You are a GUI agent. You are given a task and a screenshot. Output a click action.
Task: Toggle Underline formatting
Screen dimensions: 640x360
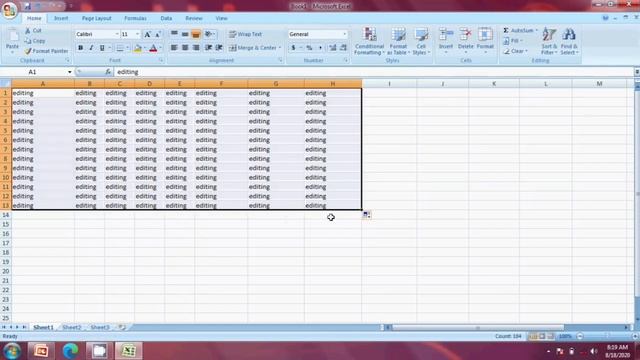[102, 48]
